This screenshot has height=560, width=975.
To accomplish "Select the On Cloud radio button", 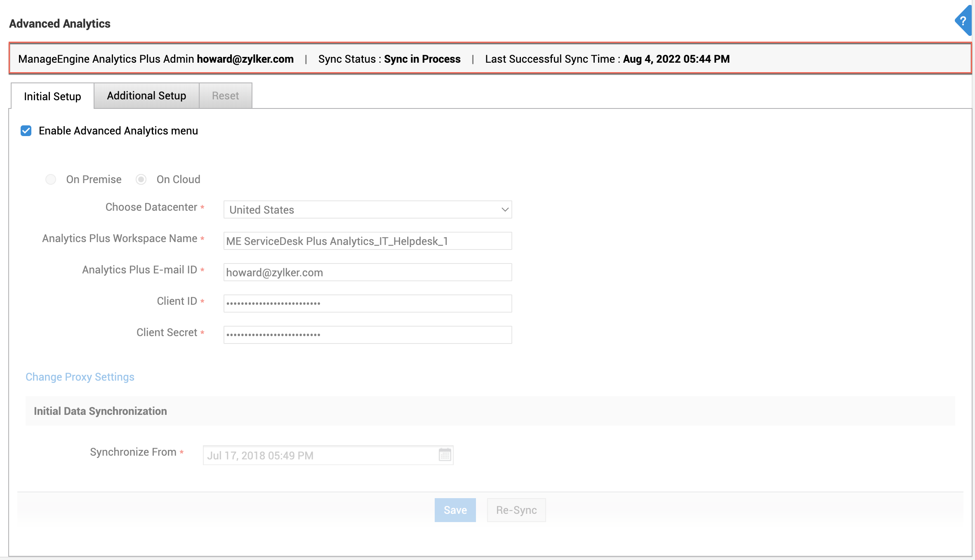I will 141,179.
